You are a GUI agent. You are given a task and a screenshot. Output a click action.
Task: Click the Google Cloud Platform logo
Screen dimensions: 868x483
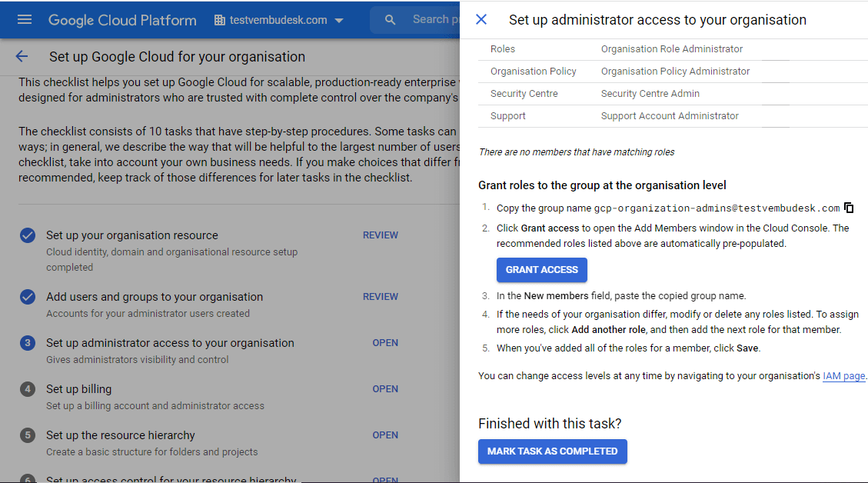coord(122,21)
